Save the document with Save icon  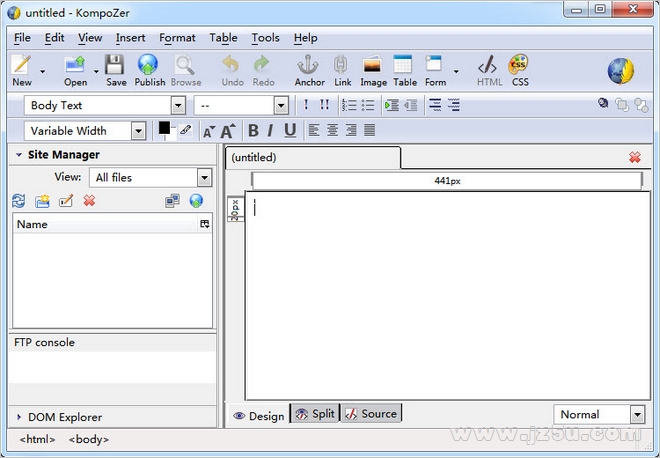click(x=116, y=70)
